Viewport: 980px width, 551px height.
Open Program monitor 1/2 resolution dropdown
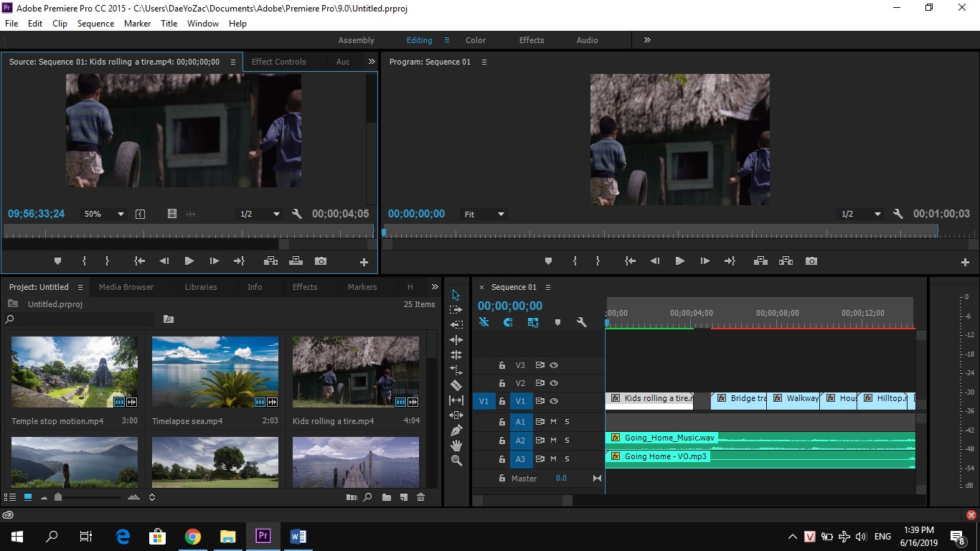(861, 214)
